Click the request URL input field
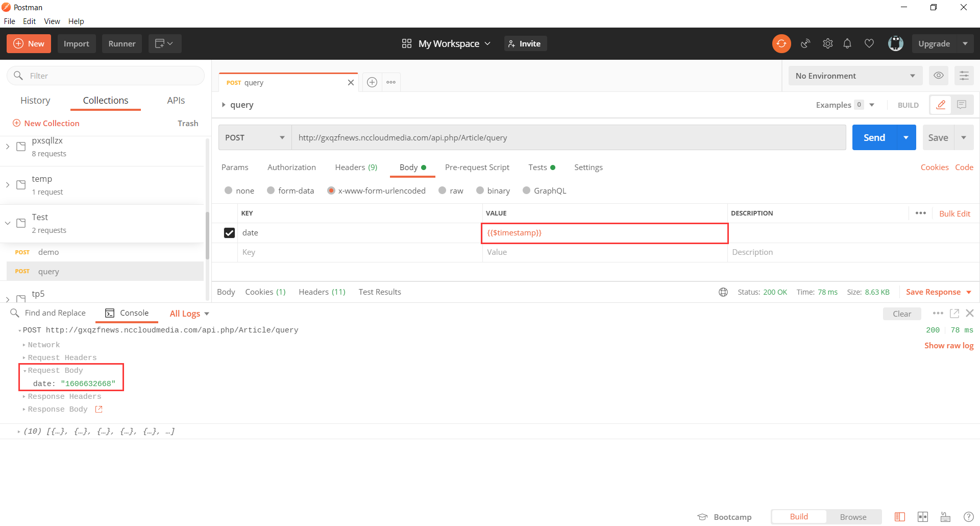This screenshot has width=980, height=526. tap(569, 138)
